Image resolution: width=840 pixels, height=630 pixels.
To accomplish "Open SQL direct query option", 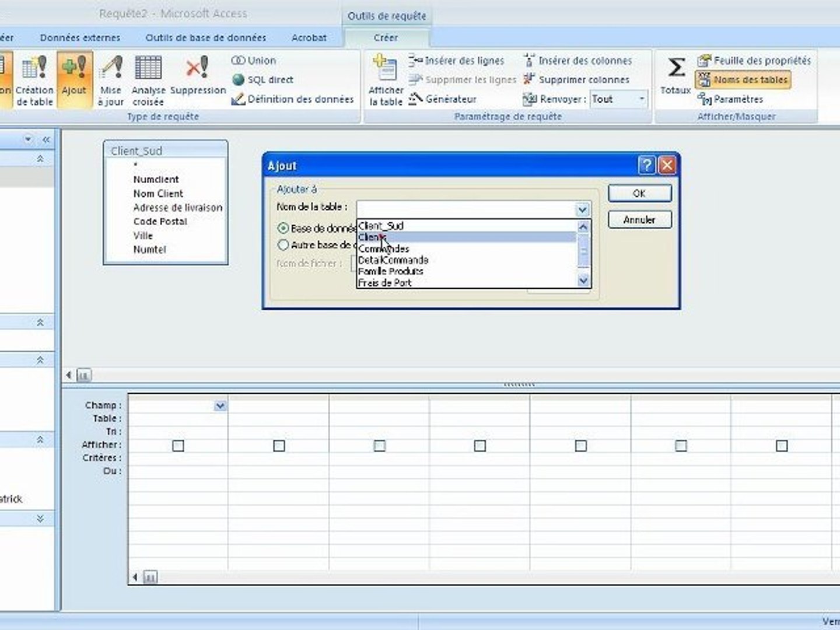I will click(262, 80).
